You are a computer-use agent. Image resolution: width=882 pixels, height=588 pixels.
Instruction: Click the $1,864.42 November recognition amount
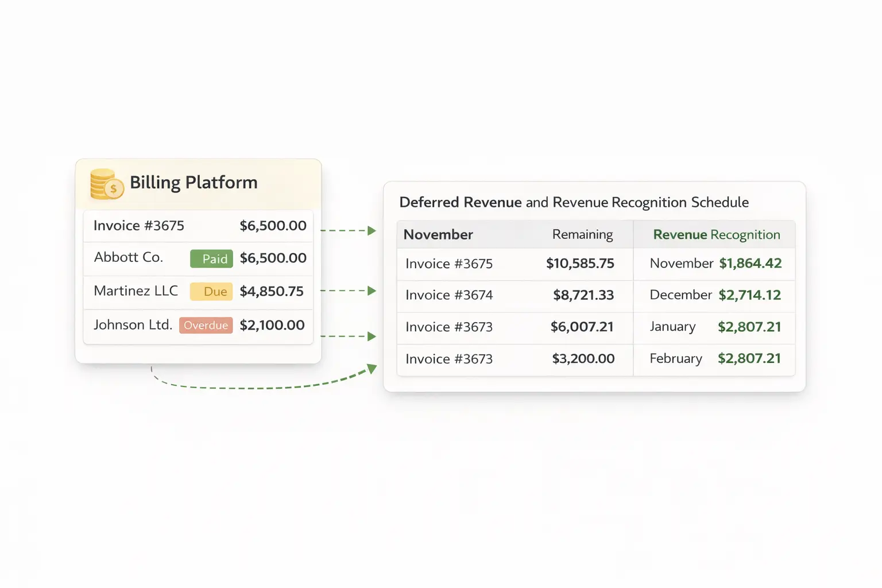coord(751,264)
